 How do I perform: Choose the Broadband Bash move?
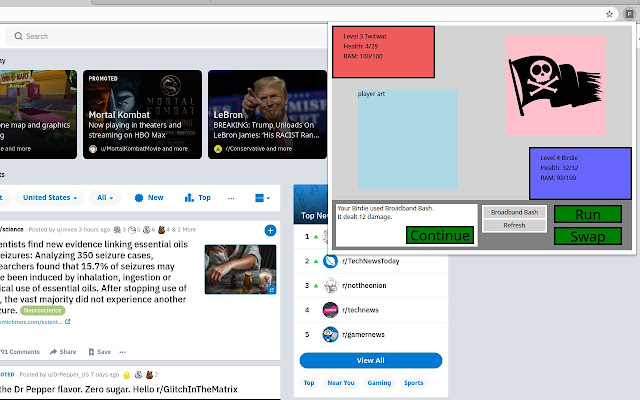[514, 212]
